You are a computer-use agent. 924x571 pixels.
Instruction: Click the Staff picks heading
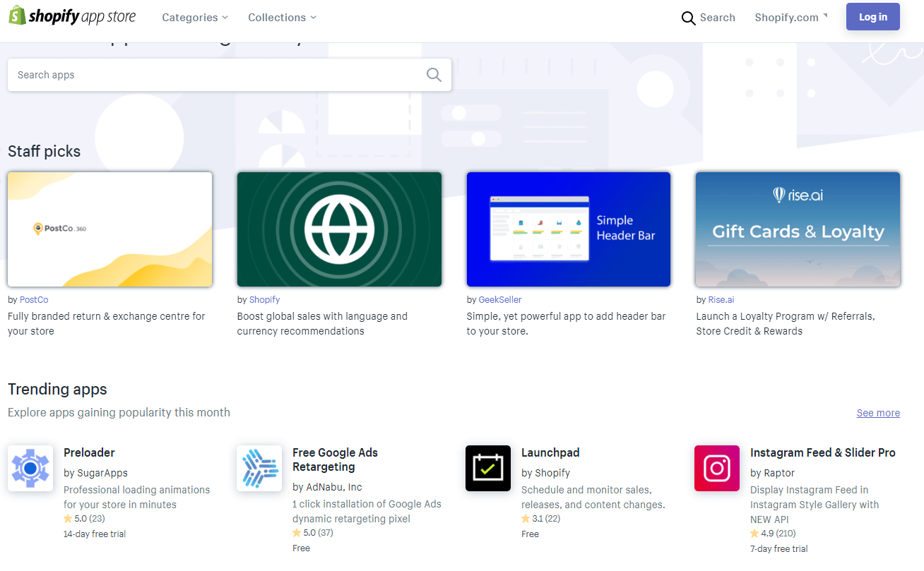coord(44,151)
